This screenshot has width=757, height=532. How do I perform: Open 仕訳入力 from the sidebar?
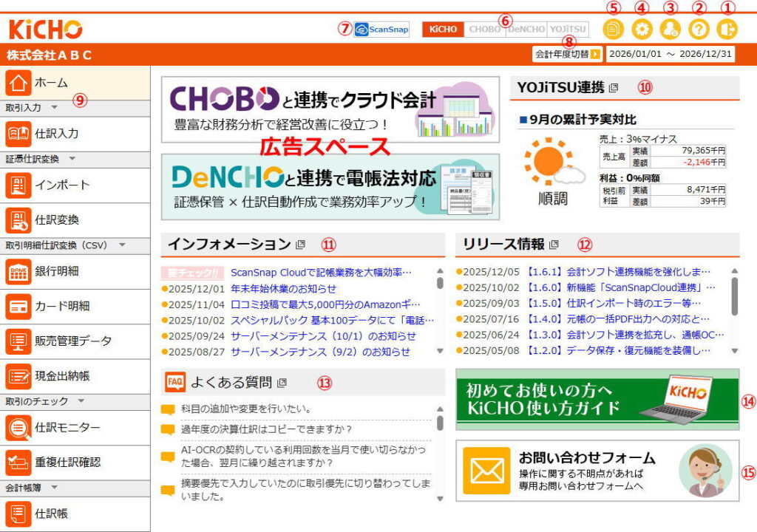75,134
